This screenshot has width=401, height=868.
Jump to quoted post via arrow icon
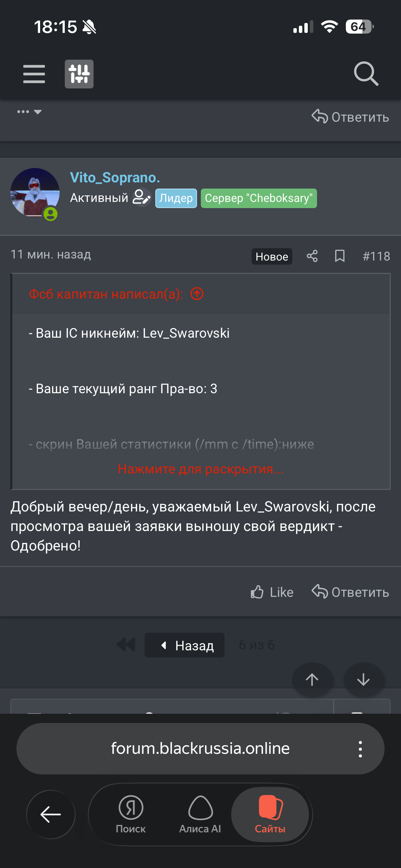(197, 294)
